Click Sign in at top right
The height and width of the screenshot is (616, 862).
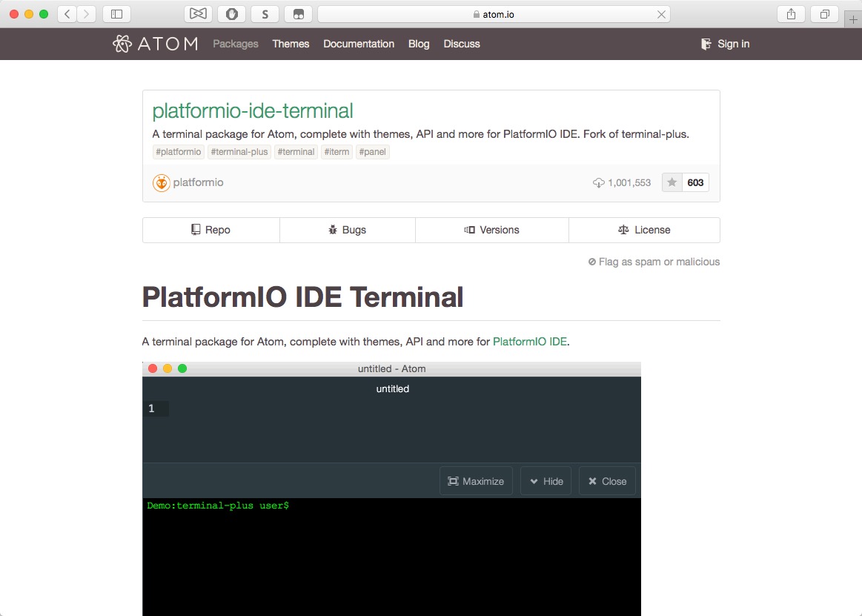click(x=725, y=44)
